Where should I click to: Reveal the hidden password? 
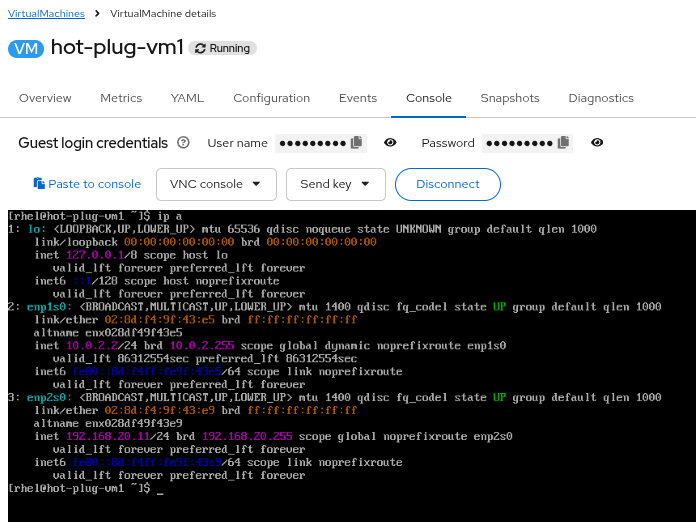597,143
